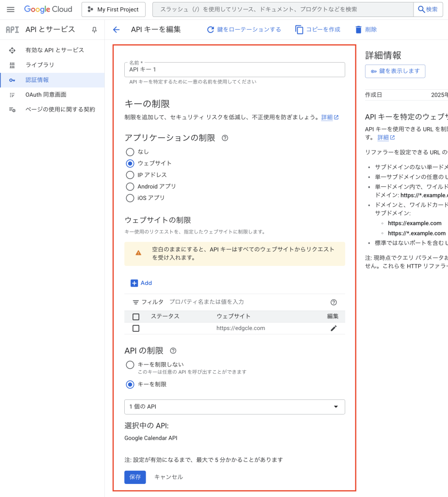Click 保存 to save changes
Image resolution: width=448 pixels, height=497 pixels.
click(x=135, y=478)
